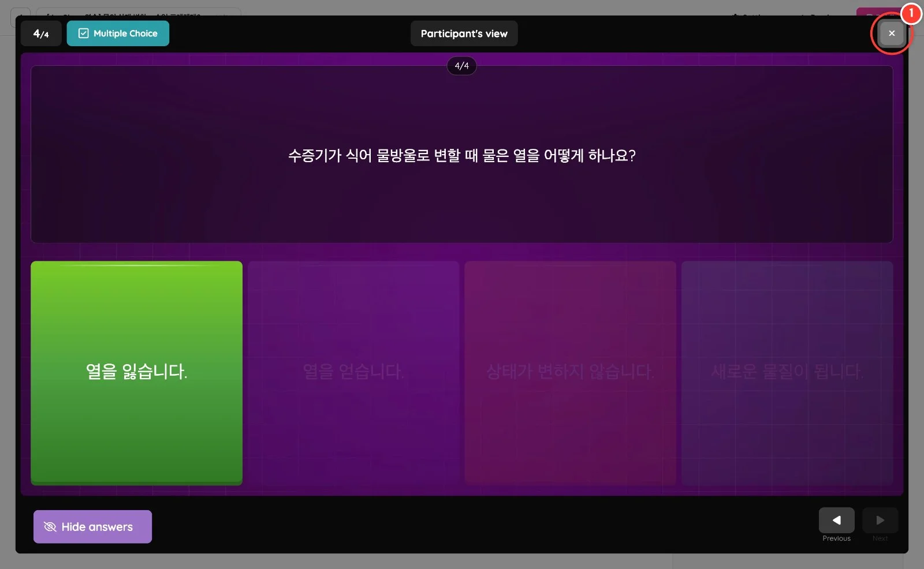Click the crossed-eye icon in Hide answers

point(50,527)
